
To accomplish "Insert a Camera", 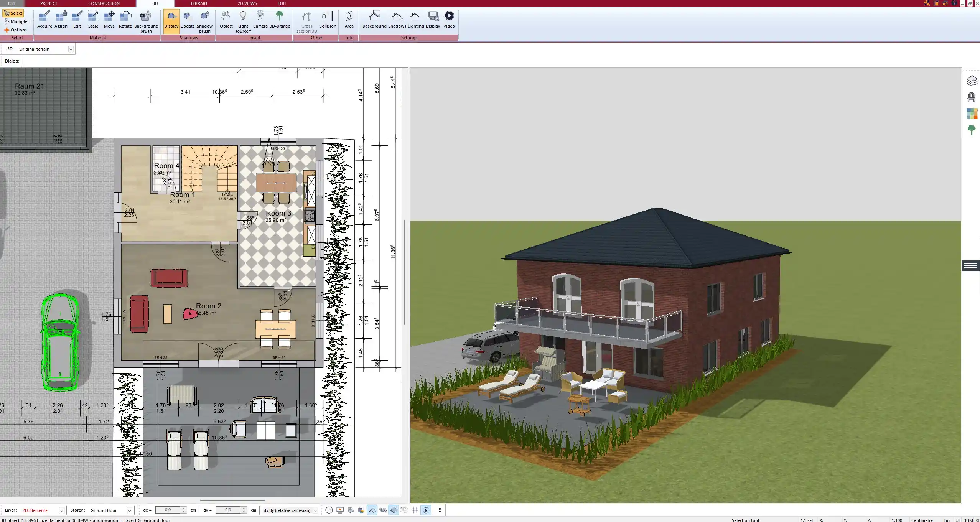I will (260, 20).
